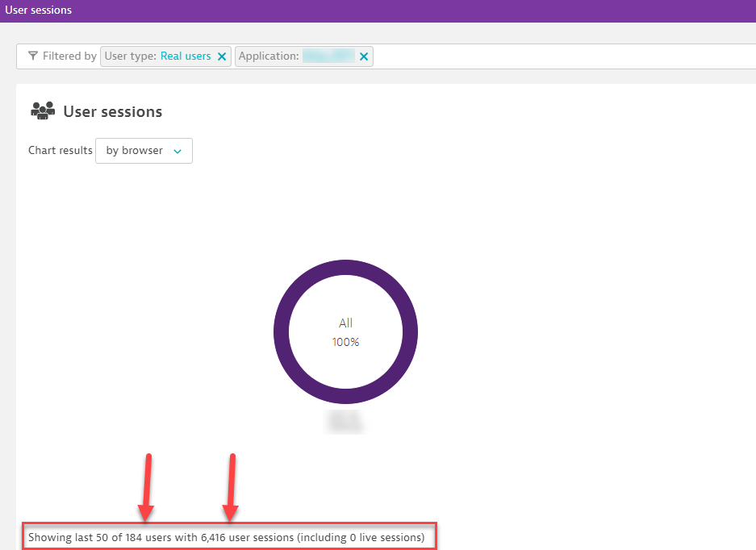Click the 'Application:' chip label
This screenshot has width=756, height=550.
click(269, 56)
